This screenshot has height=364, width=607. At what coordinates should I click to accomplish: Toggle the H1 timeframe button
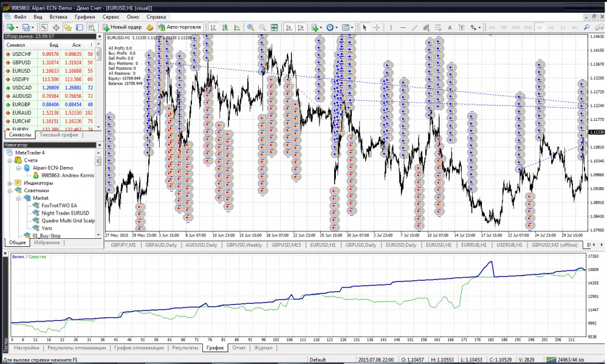click(x=538, y=27)
